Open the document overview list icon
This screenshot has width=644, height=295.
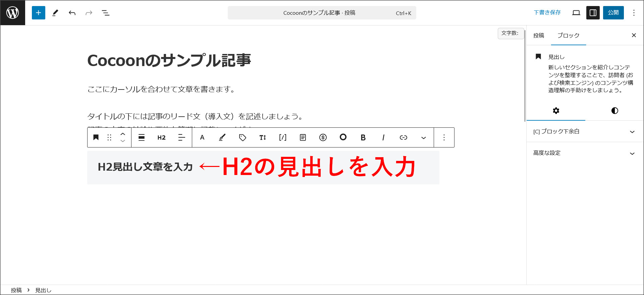tap(106, 13)
